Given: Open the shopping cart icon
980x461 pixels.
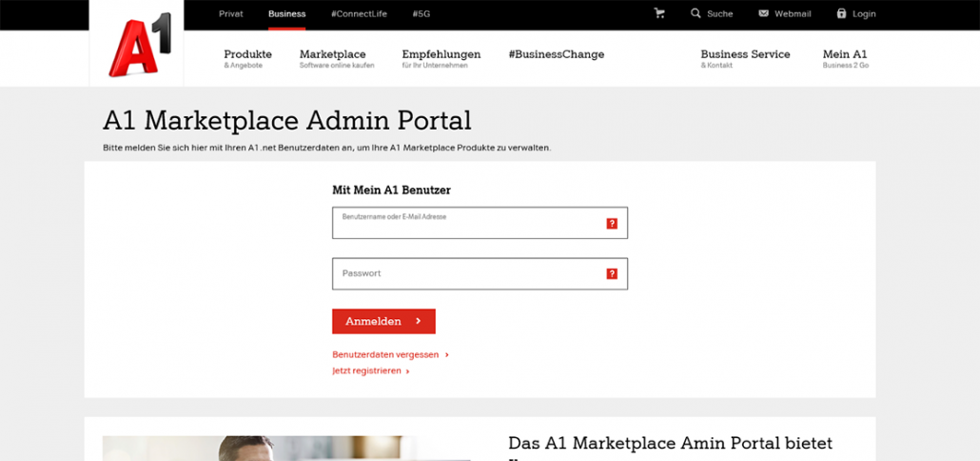Looking at the screenshot, I should click(x=658, y=13).
